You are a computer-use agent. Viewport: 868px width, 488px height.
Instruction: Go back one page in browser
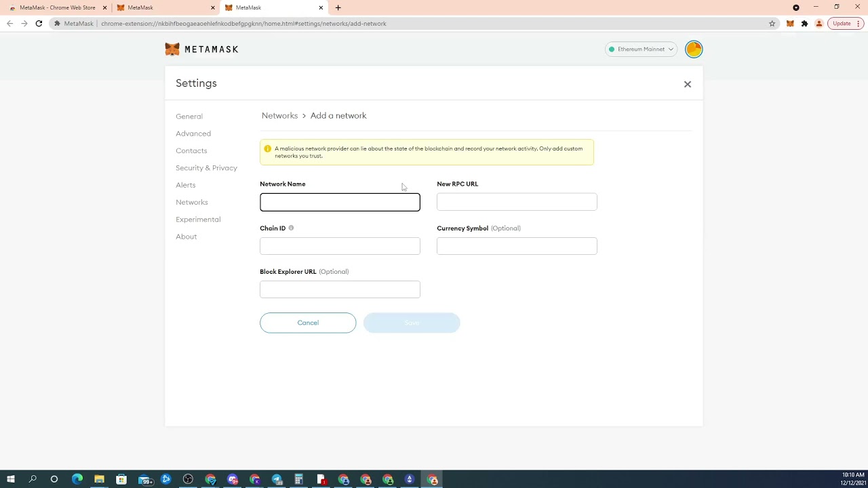pos(9,23)
